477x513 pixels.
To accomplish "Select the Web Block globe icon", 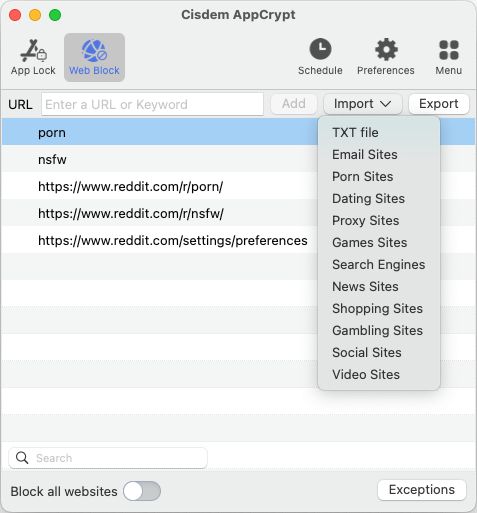I will (x=94, y=51).
